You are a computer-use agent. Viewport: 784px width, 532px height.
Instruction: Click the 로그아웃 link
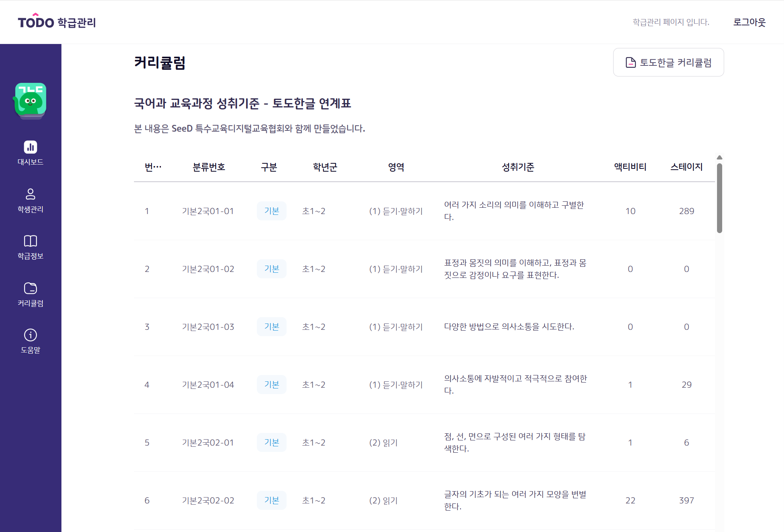point(749,22)
